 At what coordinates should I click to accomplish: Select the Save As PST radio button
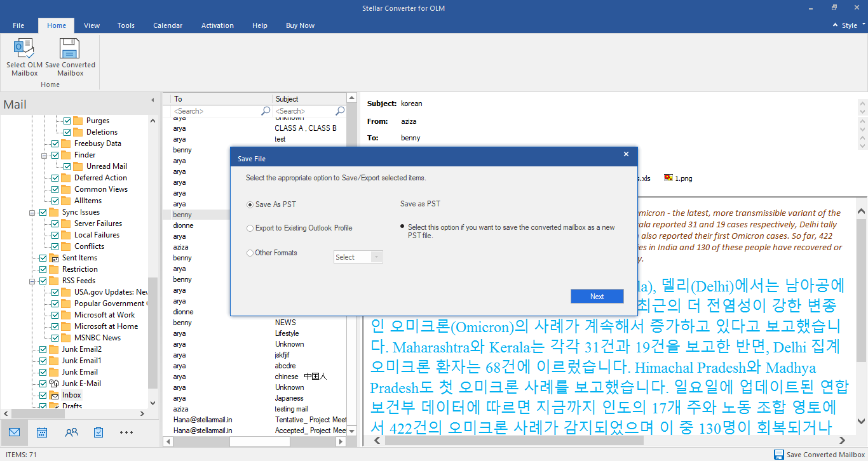[x=250, y=204]
